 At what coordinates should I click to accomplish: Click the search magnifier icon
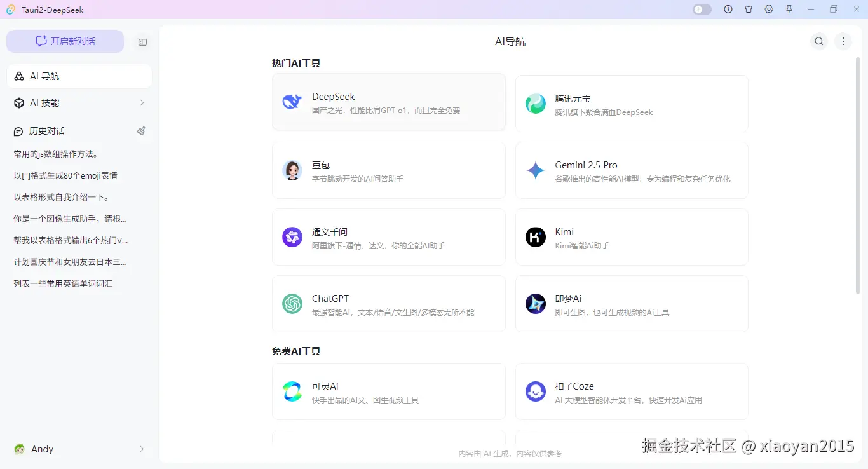819,41
